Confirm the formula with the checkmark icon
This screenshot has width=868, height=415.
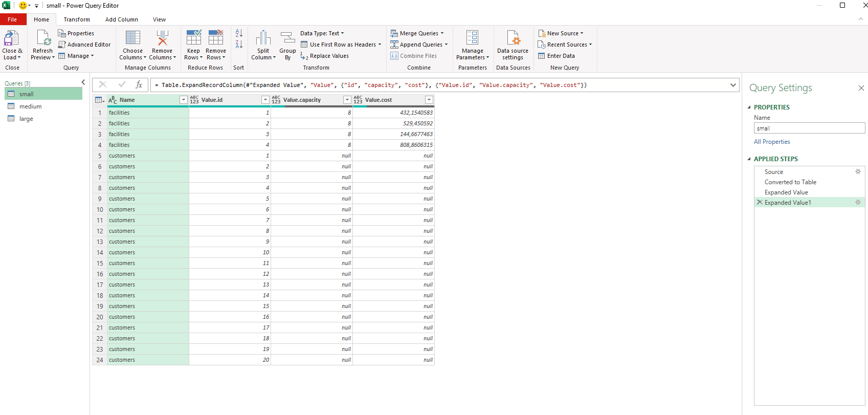point(122,85)
